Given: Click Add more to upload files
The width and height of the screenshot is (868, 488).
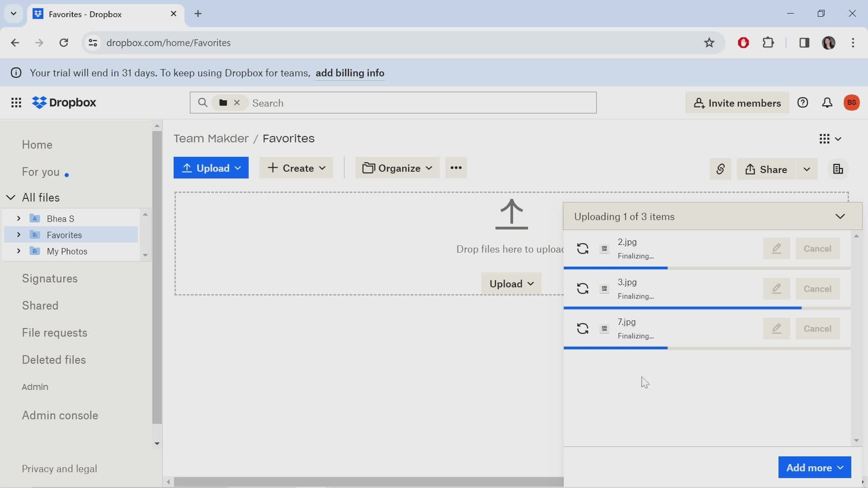Looking at the screenshot, I should [x=815, y=468].
